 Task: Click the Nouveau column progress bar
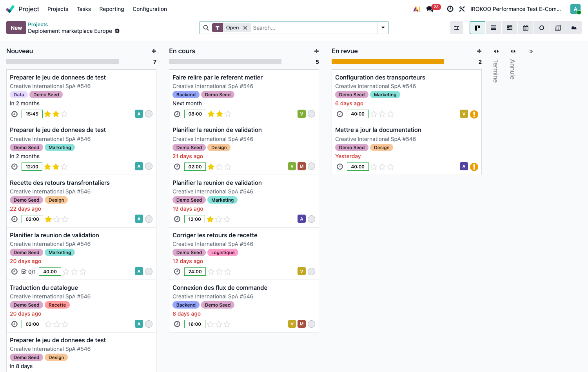62,62
